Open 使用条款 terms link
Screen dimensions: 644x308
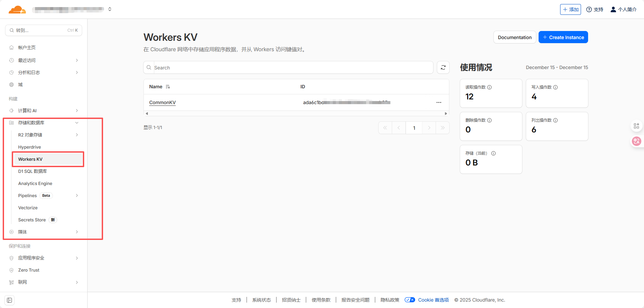tap(321, 300)
